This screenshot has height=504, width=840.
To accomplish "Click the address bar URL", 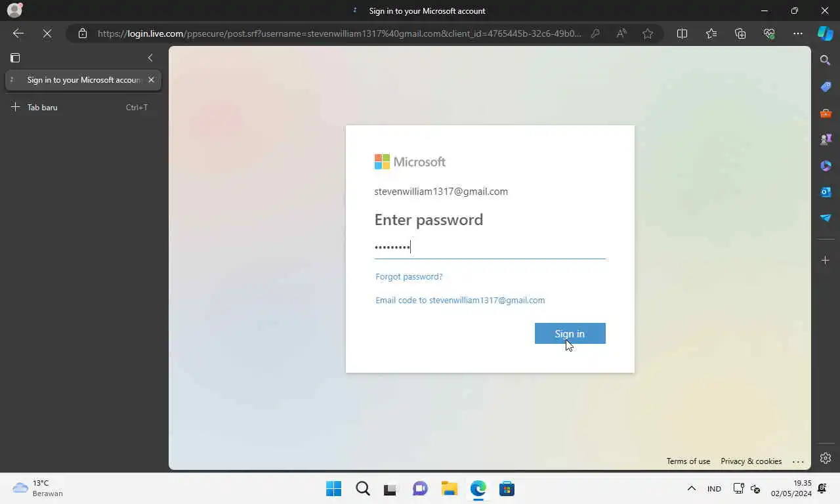I will (339, 33).
